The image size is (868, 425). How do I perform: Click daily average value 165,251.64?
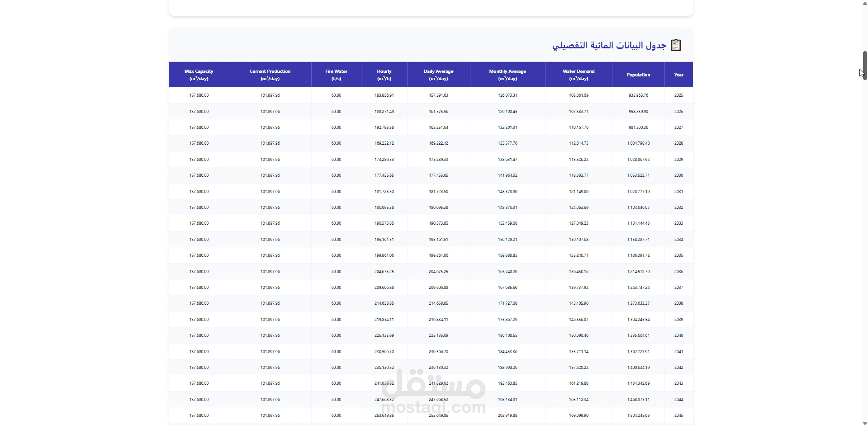coord(438,127)
